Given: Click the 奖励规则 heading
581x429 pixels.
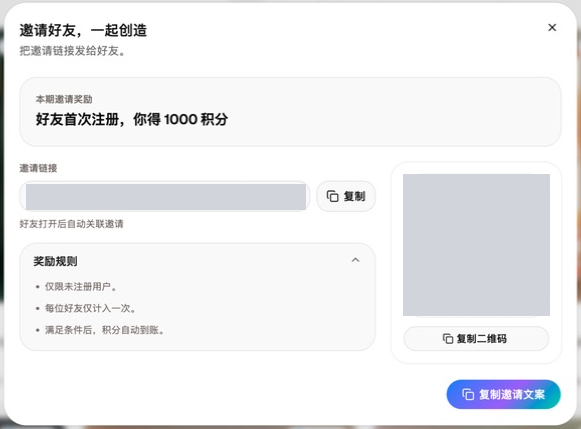Looking at the screenshot, I should click(x=55, y=261).
